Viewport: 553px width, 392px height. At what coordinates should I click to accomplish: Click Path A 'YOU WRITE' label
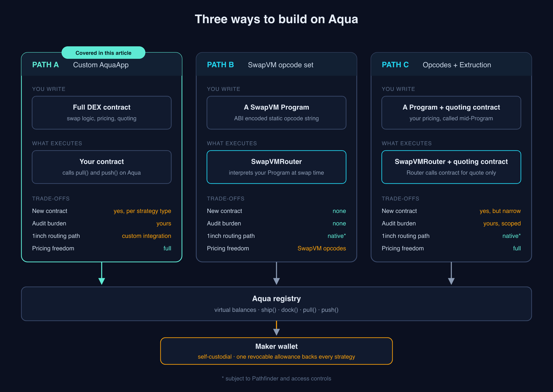click(49, 89)
